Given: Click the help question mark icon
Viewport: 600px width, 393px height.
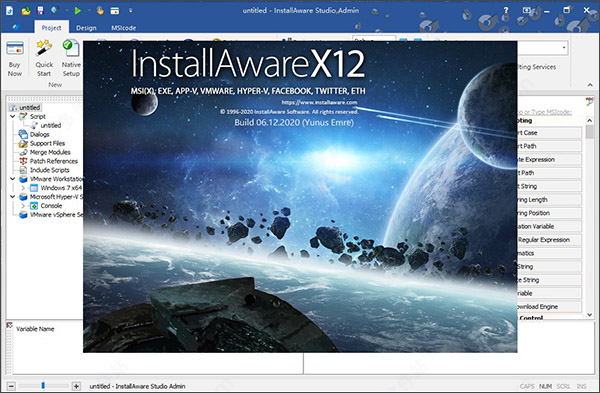Looking at the screenshot, I should [x=506, y=11].
